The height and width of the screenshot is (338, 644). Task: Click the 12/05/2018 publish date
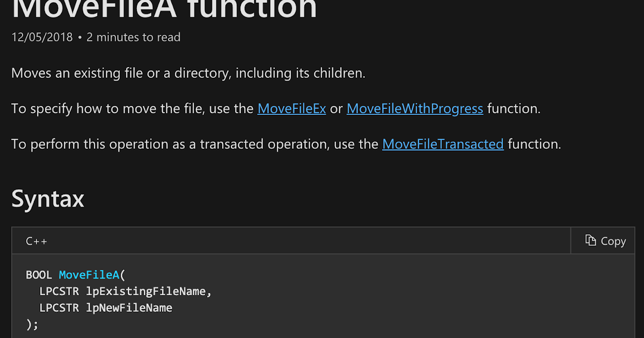(x=42, y=37)
